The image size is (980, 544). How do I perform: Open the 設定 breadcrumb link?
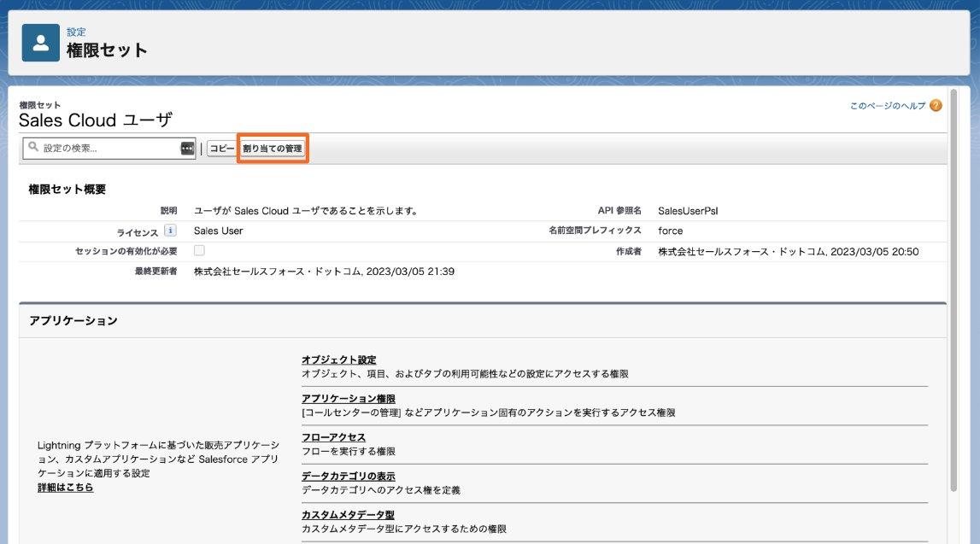click(76, 32)
